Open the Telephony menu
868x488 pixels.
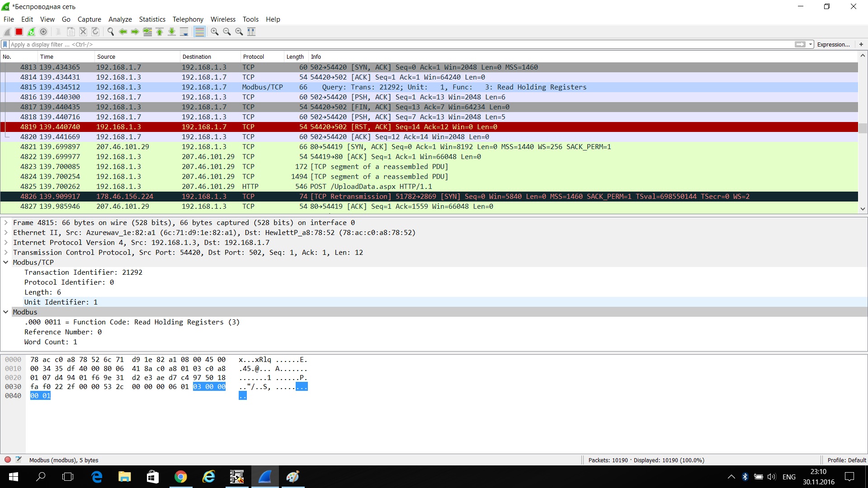[x=188, y=19]
